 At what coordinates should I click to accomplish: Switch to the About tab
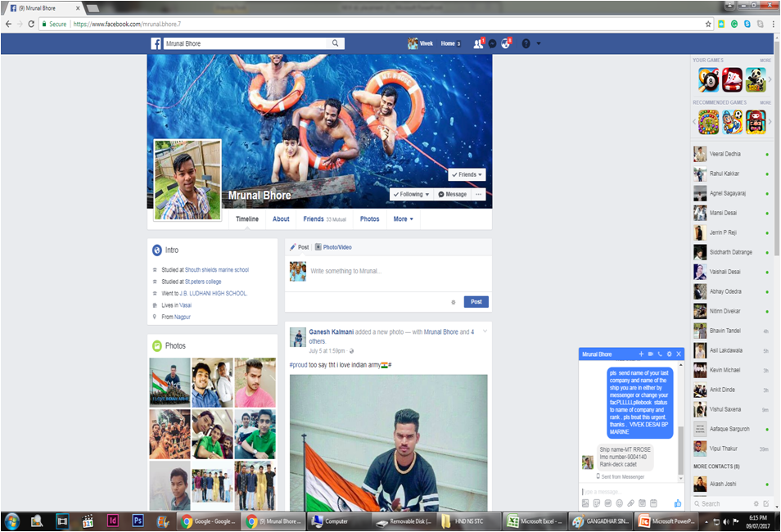coord(281,219)
